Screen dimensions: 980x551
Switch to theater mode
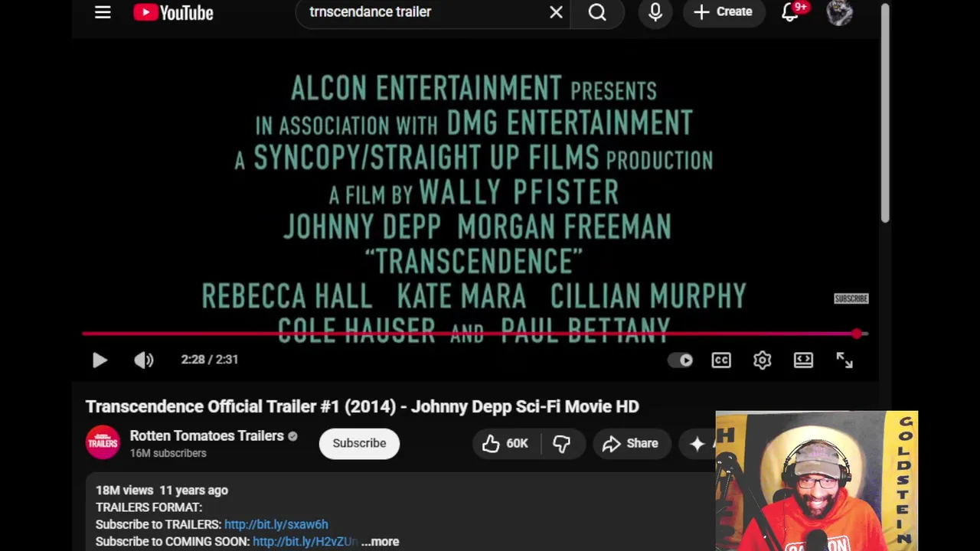[x=803, y=360]
